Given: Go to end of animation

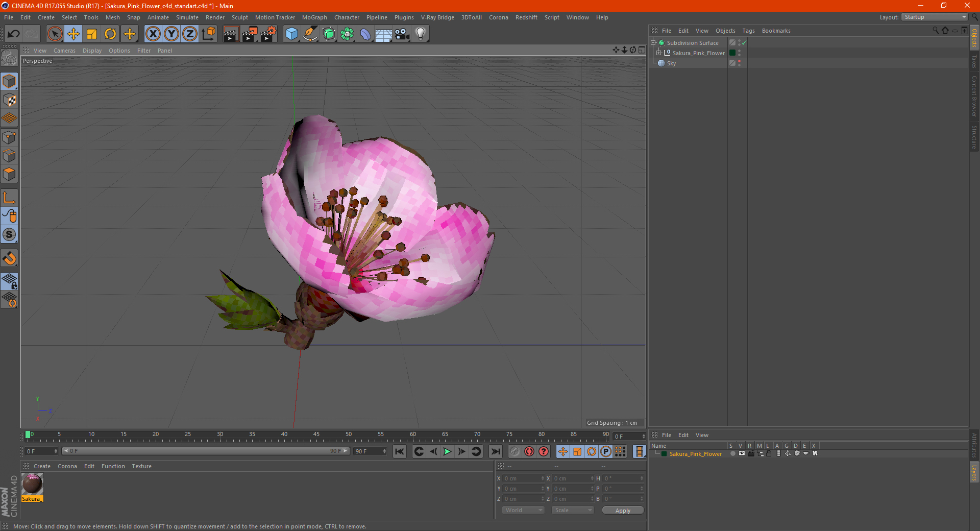Looking at the screenshot, I should 495,451.
